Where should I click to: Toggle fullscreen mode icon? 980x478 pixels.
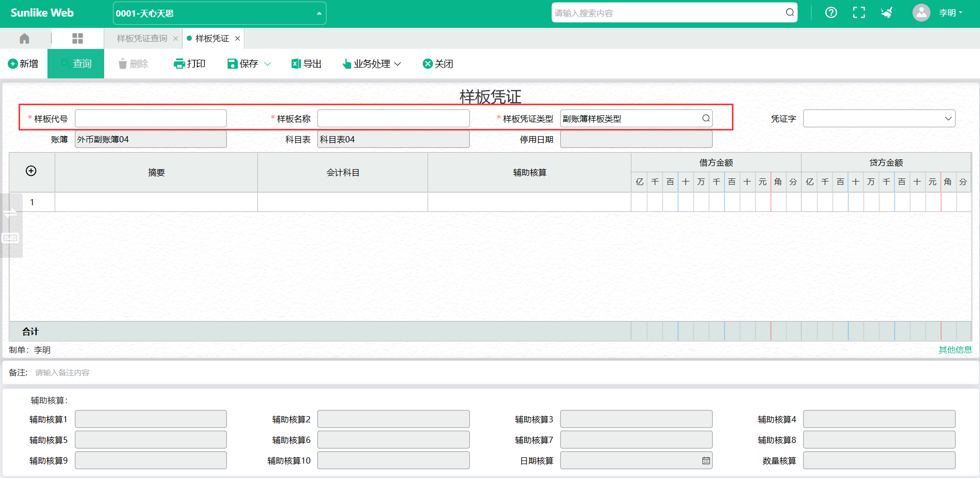(859, 13)
